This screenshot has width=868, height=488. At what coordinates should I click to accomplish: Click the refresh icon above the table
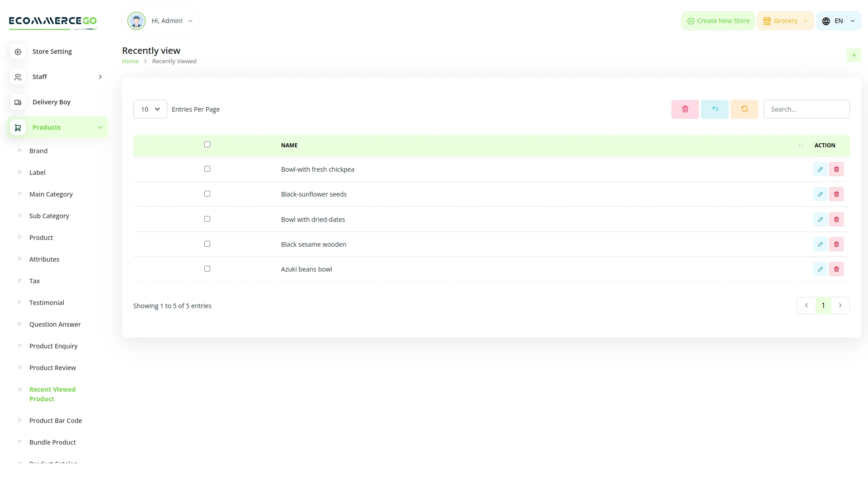tap(744, 109)
